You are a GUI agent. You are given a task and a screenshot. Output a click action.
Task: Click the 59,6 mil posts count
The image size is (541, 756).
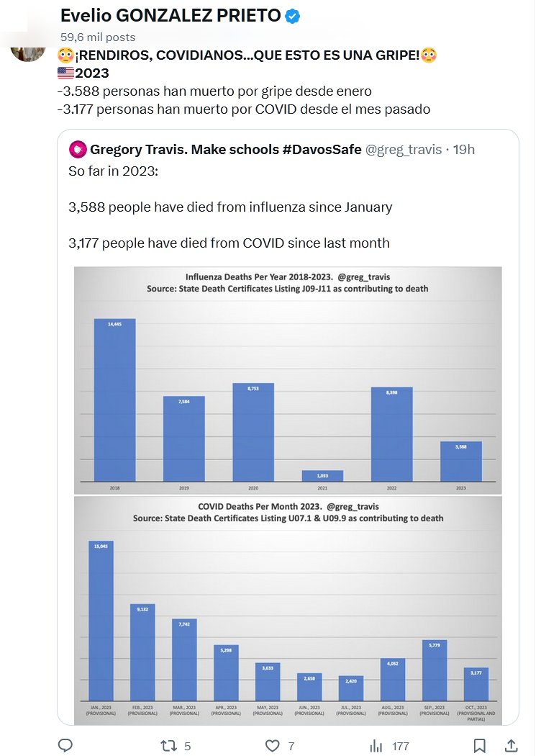click(98, 37)
